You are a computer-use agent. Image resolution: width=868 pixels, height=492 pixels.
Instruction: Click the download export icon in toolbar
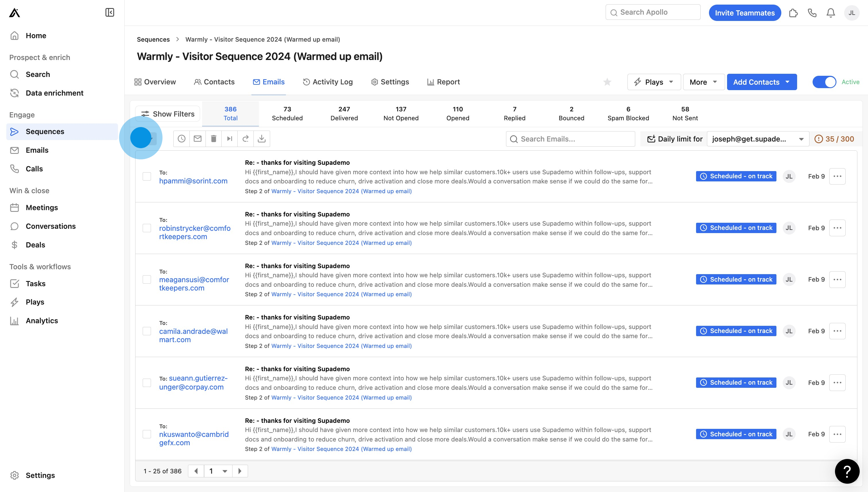click(x=261, y=139)
